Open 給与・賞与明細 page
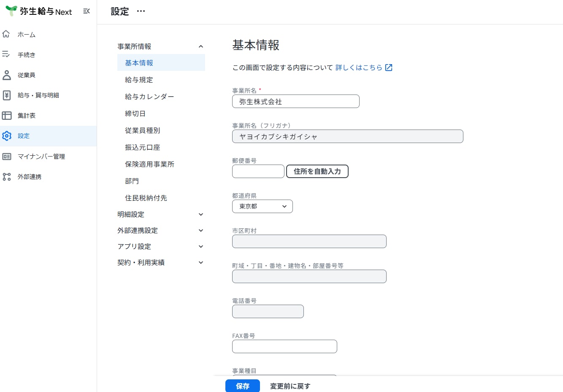563x392 pixels. pyautogui.click(x=48, y=95)
